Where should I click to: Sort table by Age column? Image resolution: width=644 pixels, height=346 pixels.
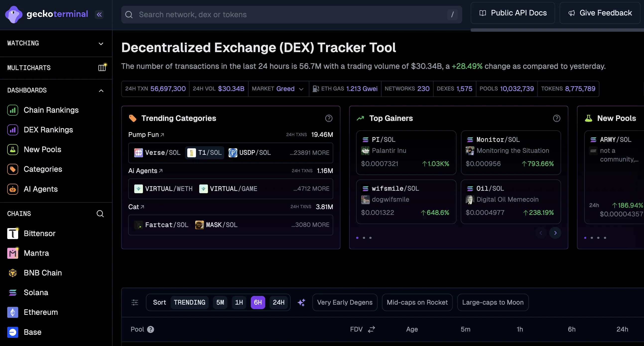pos(412,330)
